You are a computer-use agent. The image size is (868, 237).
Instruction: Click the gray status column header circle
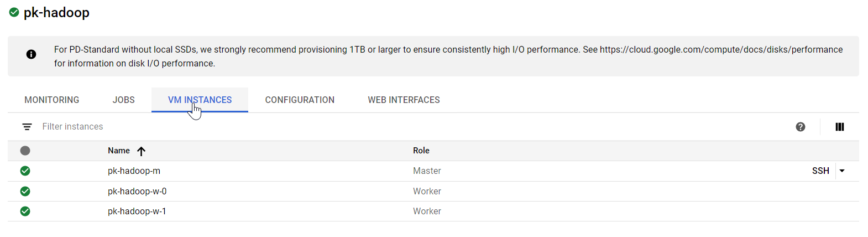tap(25, 151)
